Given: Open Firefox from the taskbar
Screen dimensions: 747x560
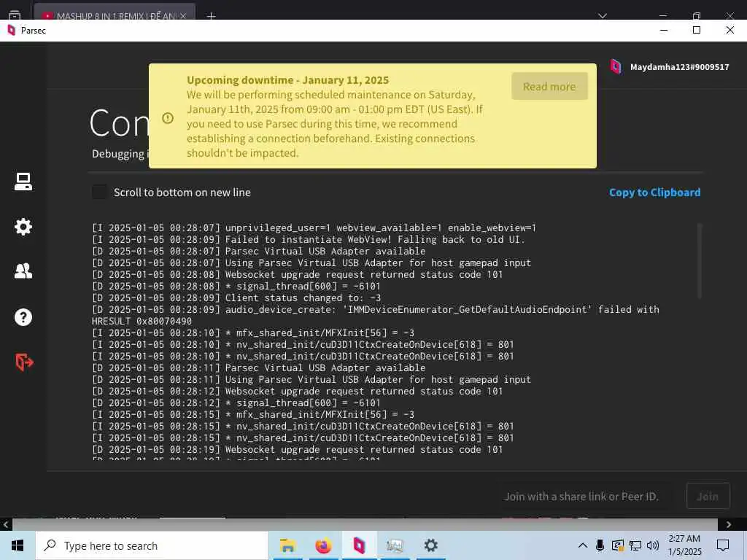Looking at the screenshot, I should (x=323, y=545).
